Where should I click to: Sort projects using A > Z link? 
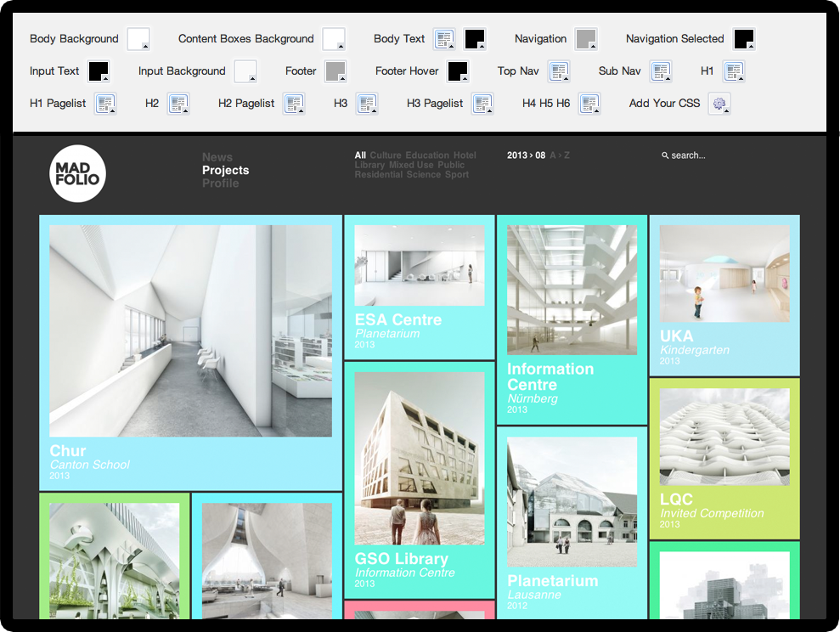(560, 155)
